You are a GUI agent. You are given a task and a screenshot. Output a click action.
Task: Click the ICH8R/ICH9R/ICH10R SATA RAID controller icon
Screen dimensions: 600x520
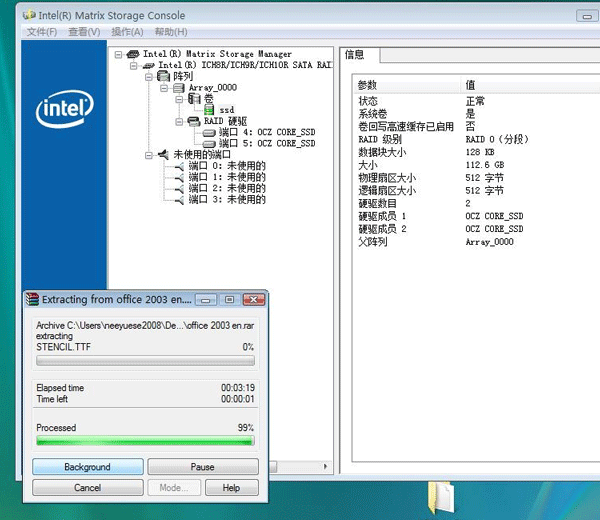[148, 65]
